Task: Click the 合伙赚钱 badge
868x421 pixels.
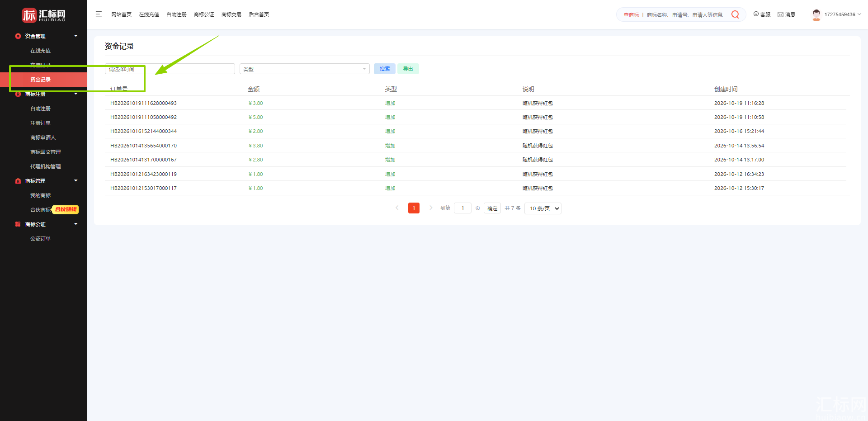Action: [66, 209]
